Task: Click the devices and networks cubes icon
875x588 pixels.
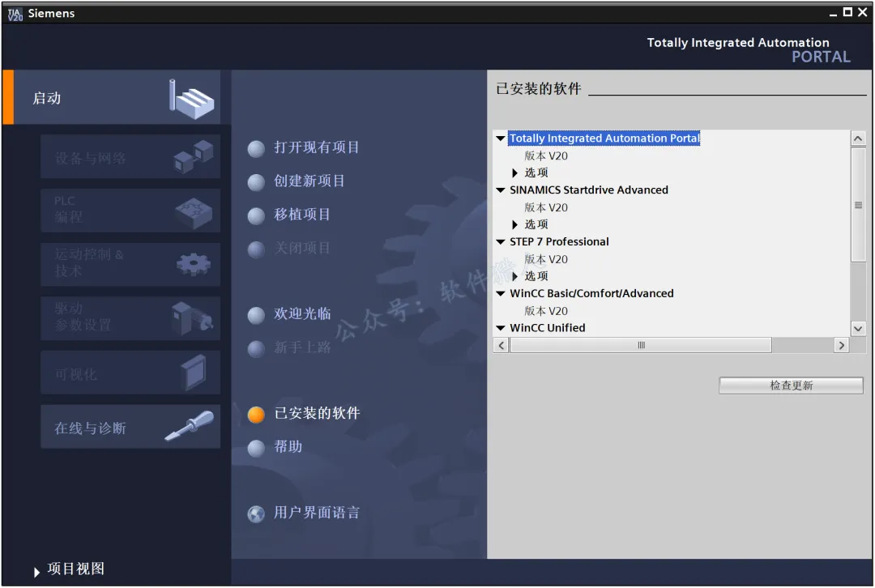Action: [193, 157]
